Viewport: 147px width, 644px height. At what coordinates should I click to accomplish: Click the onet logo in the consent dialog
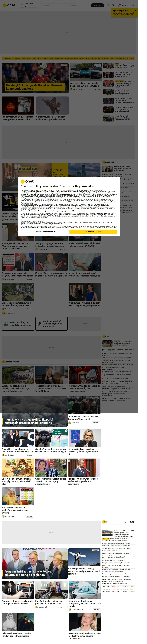point(27,181)
